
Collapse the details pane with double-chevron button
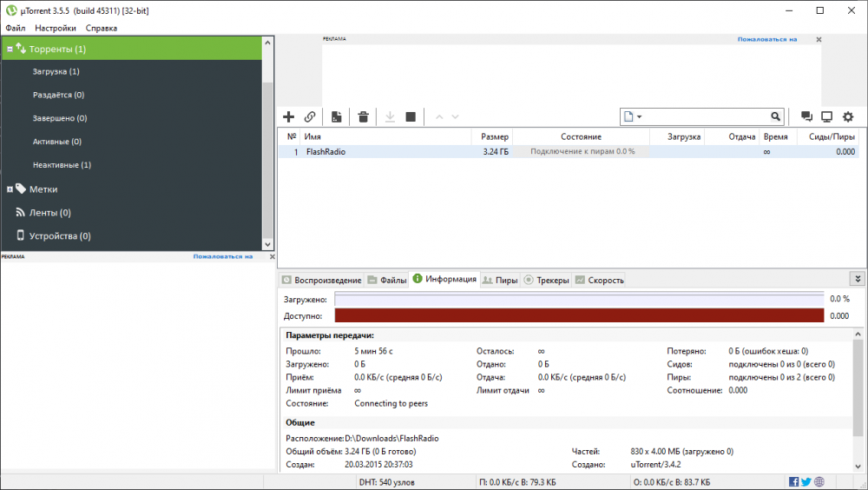tap(858, 279)
